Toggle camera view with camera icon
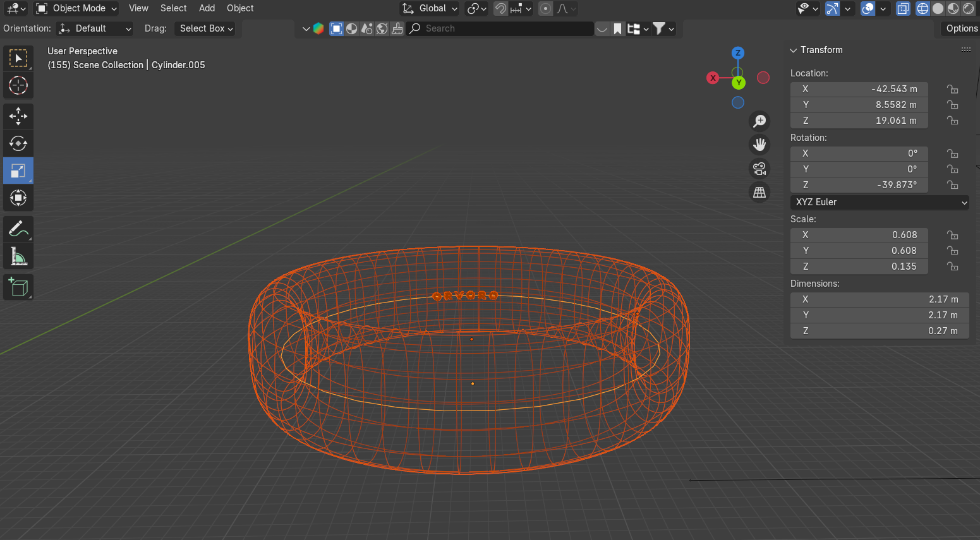 click(x=759, y=169)
